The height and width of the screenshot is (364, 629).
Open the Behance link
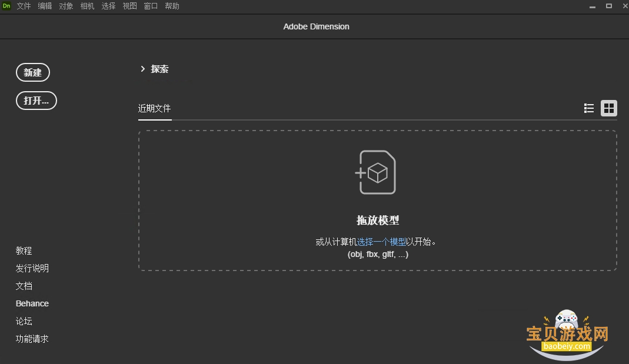[32, 303]
